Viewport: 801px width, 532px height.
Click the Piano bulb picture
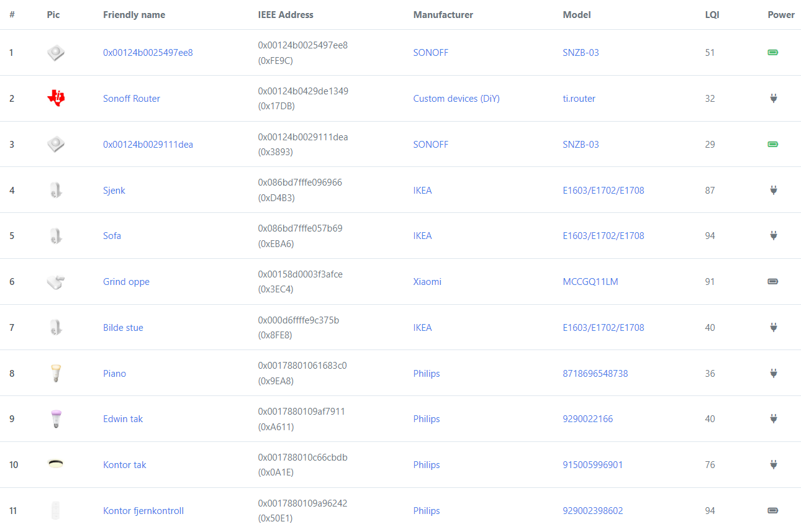click(55, 373)
